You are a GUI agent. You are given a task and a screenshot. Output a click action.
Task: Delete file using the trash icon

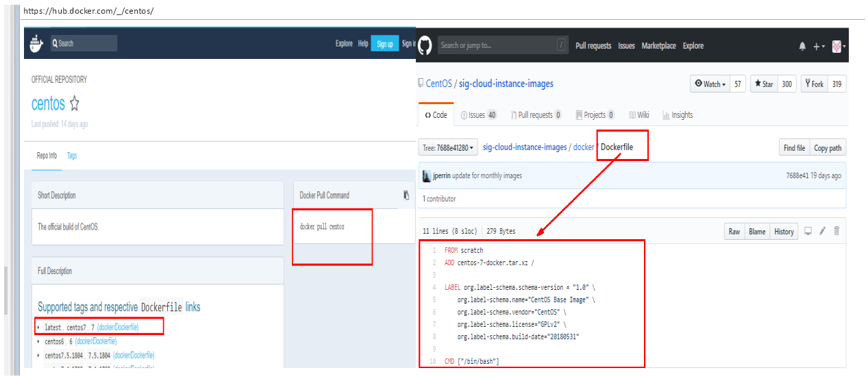(836, 231)
